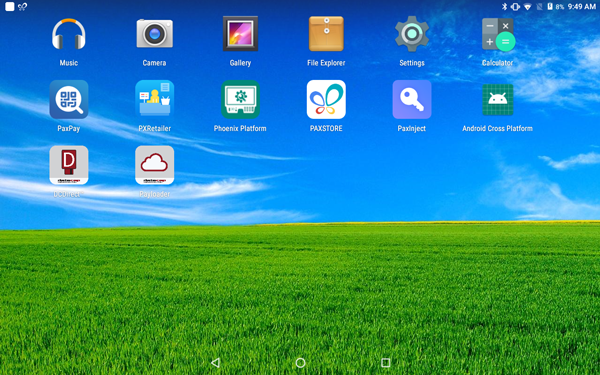Launch the DCDirect app
This screenshot has height=375, width=600.
click(69, 165)
